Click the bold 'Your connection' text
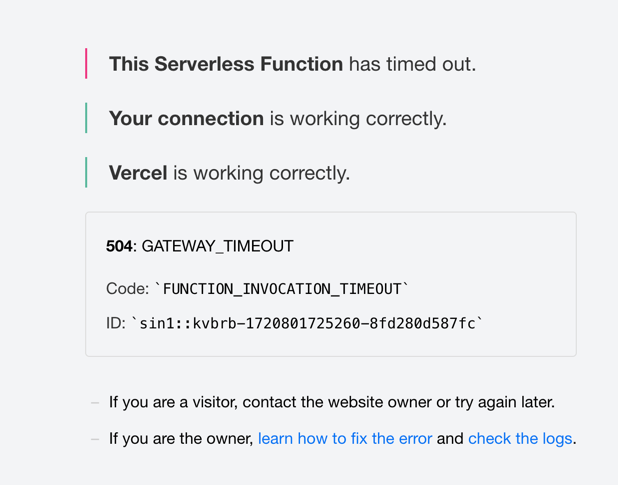Viewport: 618px width, 485px height. [x=186, y=118]
